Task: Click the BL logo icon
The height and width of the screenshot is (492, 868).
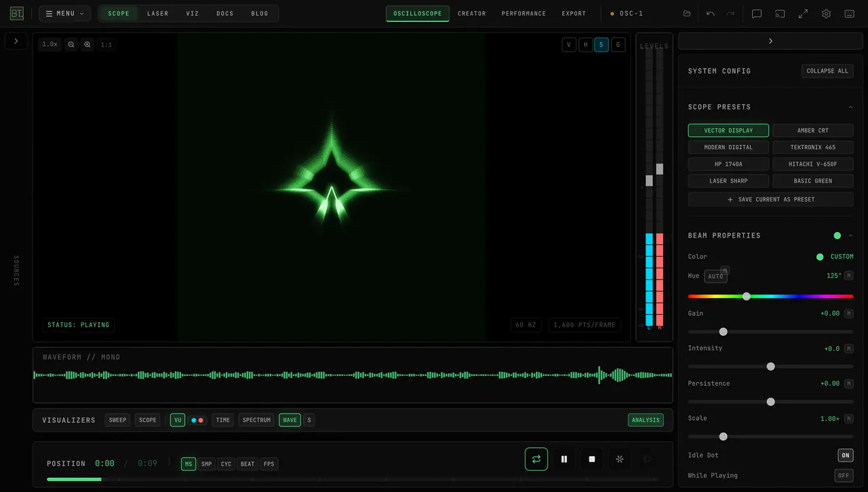Action: (17, 14)
